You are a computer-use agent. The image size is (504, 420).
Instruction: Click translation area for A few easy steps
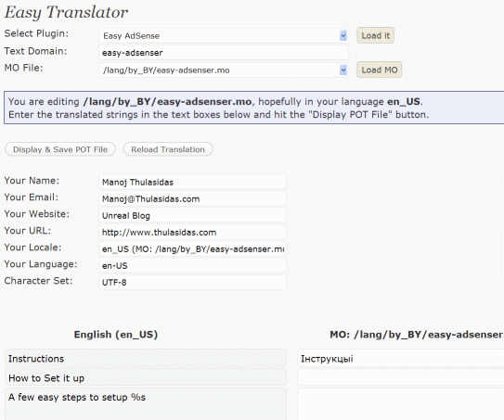[x=400, y=404]
